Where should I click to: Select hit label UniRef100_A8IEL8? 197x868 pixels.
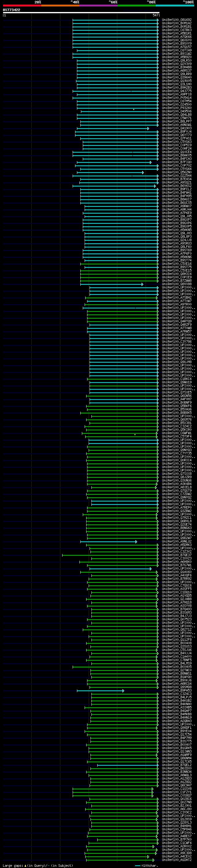[x=177, y=487]
